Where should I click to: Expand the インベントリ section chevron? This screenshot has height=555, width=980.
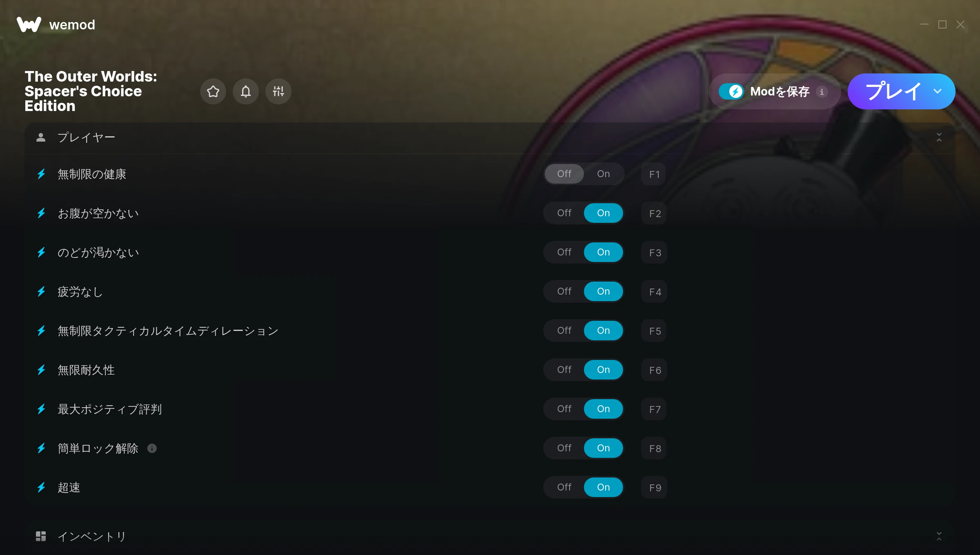tap(939, 536)
